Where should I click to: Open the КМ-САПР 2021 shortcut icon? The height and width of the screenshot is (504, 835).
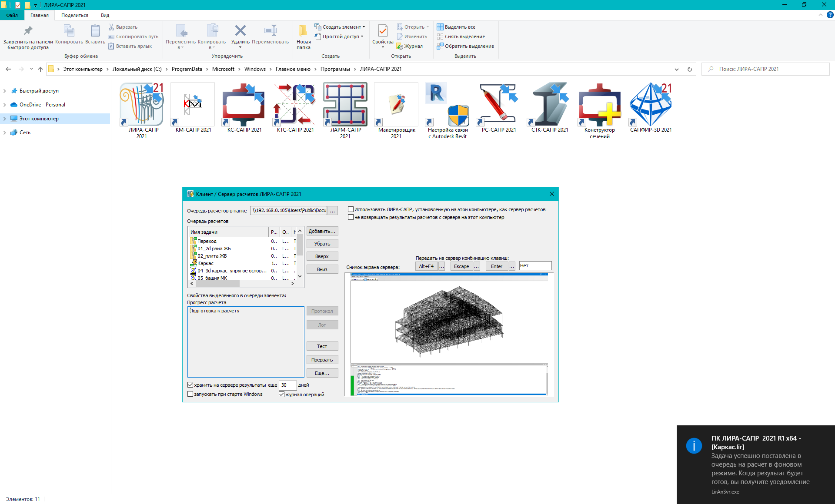pyautogui.click(x=193, y=105)
